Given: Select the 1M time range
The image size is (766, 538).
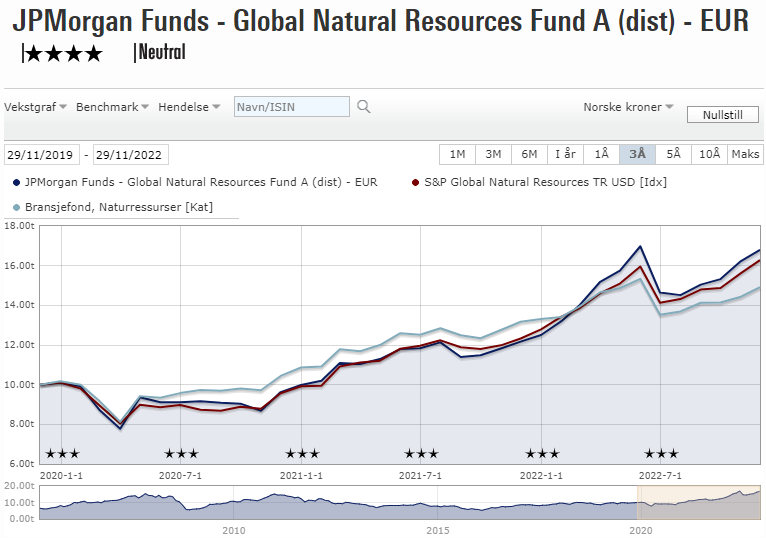Looking at the screenshot, I should pos(457,154).
